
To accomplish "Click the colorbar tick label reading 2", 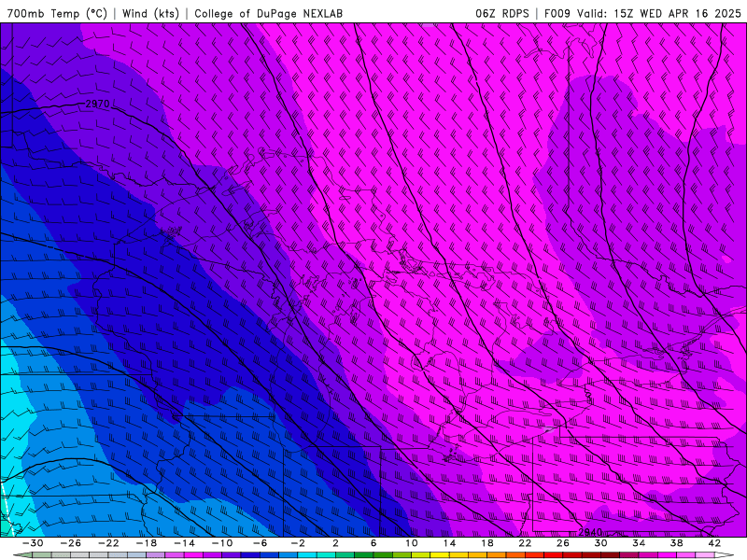I will click(335, 543).
